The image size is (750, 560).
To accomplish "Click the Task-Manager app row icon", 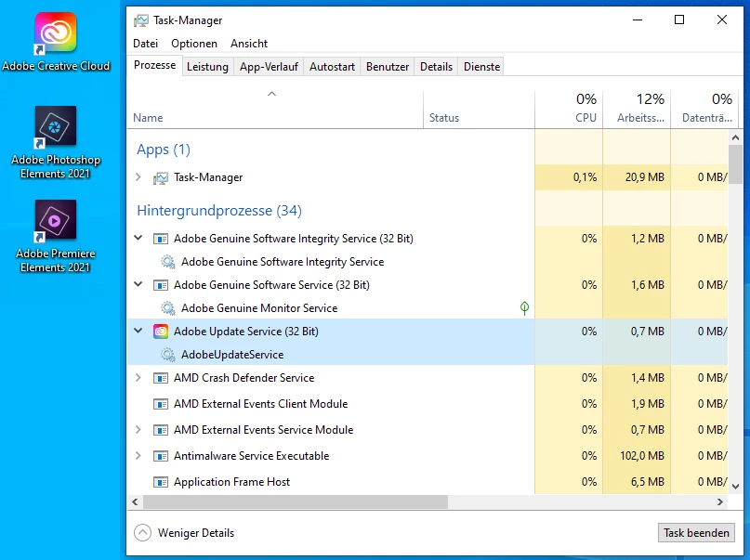I will click(x=161, y=177).
